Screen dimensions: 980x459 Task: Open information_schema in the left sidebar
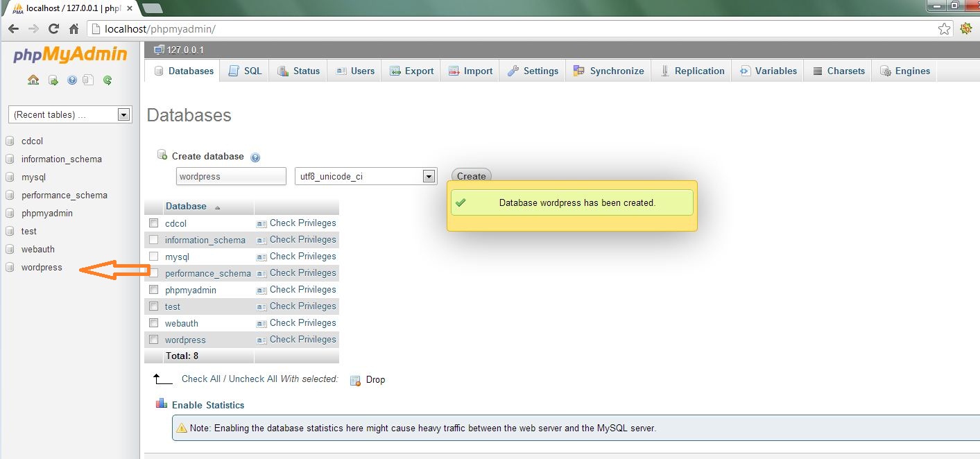coord(62,159)
